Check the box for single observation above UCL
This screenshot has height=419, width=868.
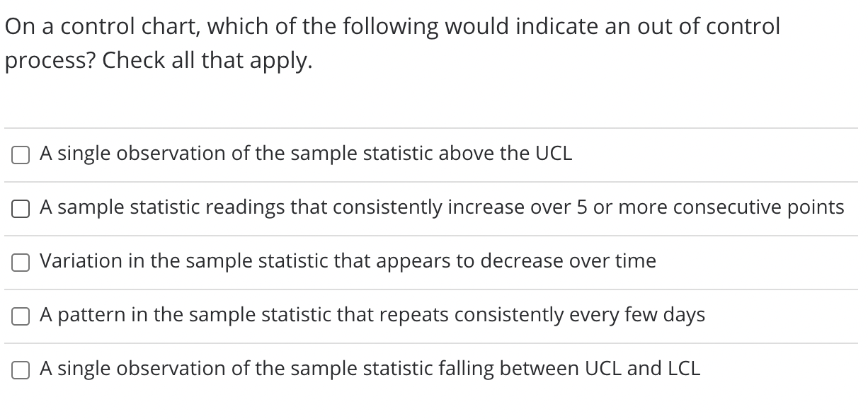pyautogui.click(x=21, y=155)
